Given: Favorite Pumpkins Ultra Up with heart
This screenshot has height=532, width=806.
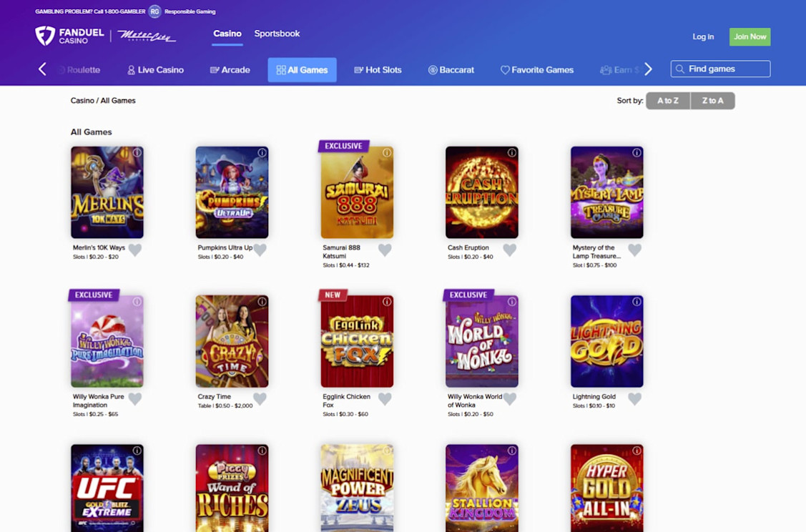Looking at the screenshot, I should pyautogui.click(x=260, y=250).
